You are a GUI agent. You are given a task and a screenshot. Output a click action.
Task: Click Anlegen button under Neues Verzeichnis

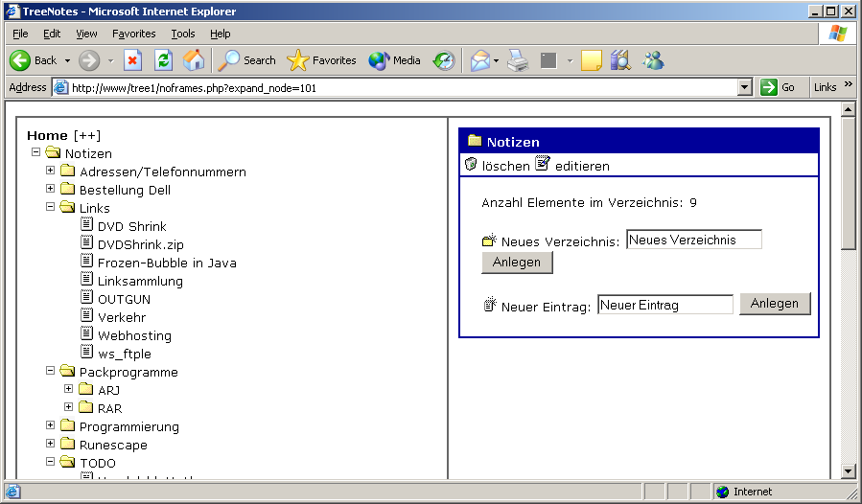(517, 263)
